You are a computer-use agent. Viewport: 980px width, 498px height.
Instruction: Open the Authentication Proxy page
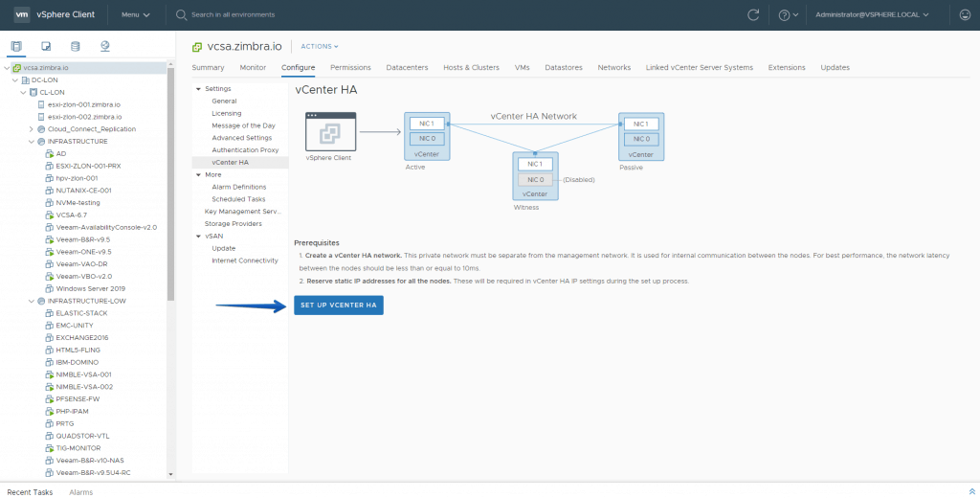click(245, 150)
